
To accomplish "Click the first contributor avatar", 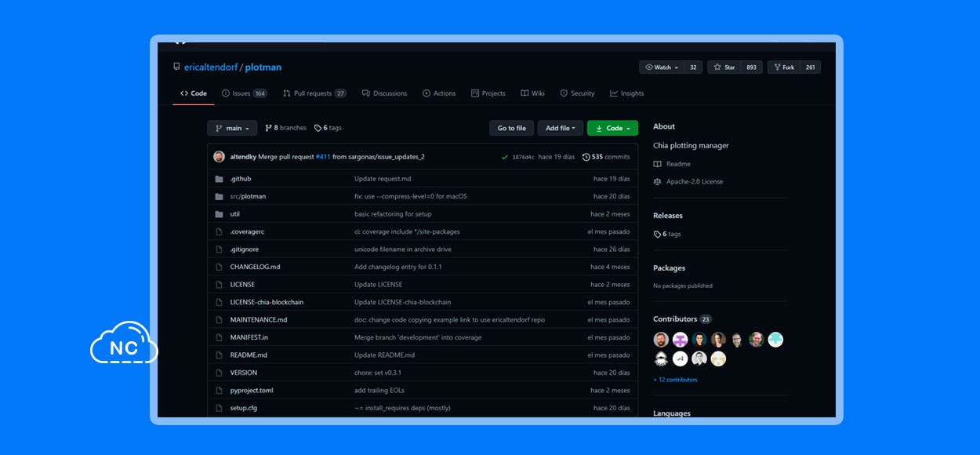I will pyautogui.click(x=661, y=340).
